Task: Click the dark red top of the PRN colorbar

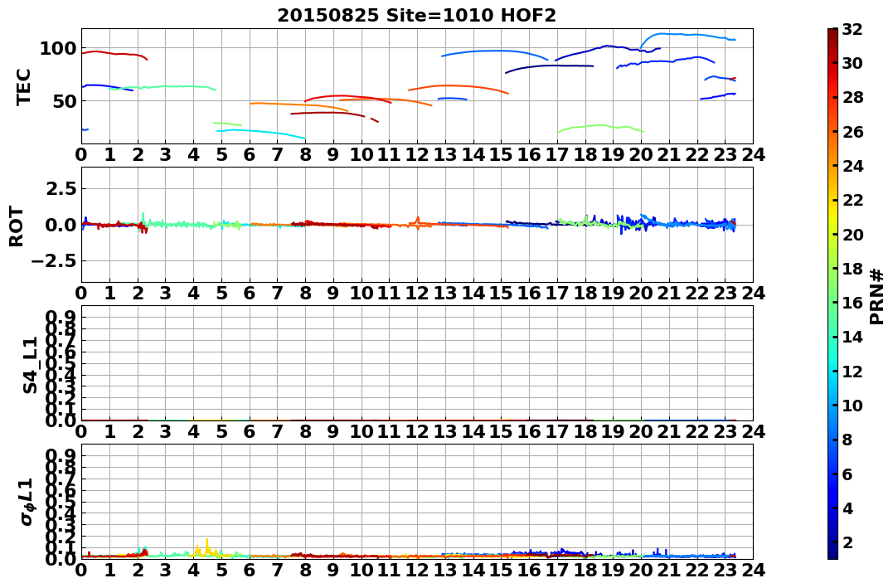Action: [832, 33]
